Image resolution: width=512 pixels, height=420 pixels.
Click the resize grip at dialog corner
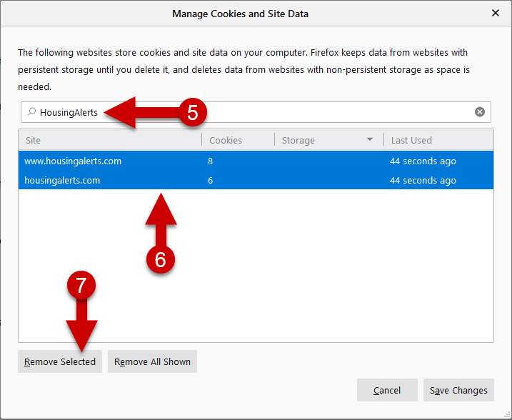(x=507, y=415)
